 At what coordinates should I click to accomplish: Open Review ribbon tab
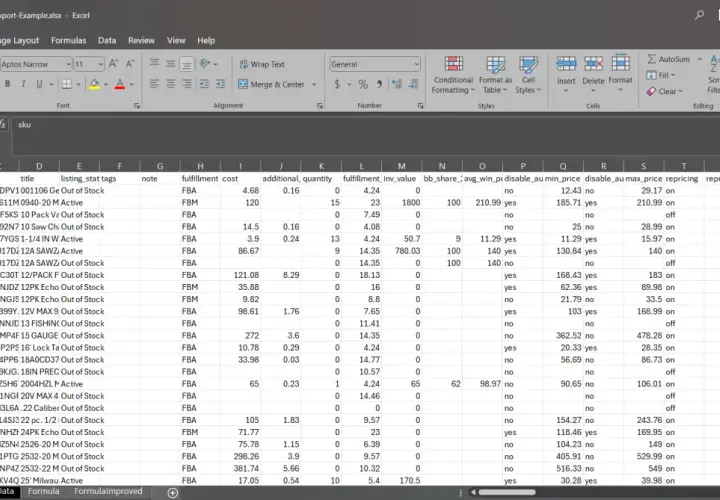(x=141, y=40)
